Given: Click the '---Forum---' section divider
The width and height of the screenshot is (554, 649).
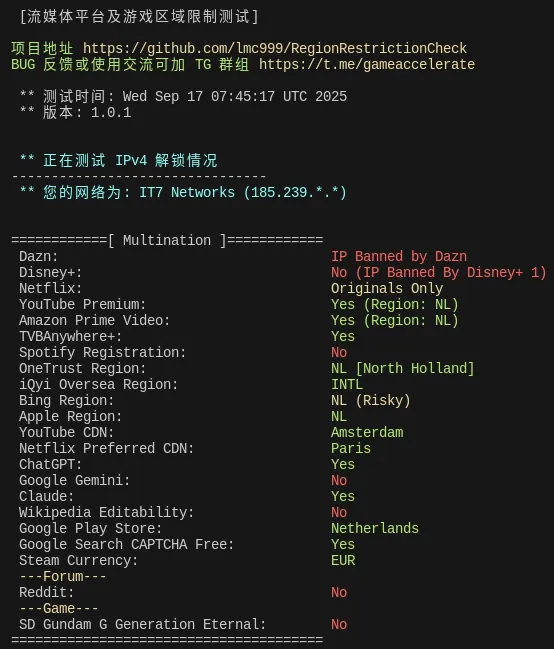Looking at the screenshot, I should click(x=63, y=576).
